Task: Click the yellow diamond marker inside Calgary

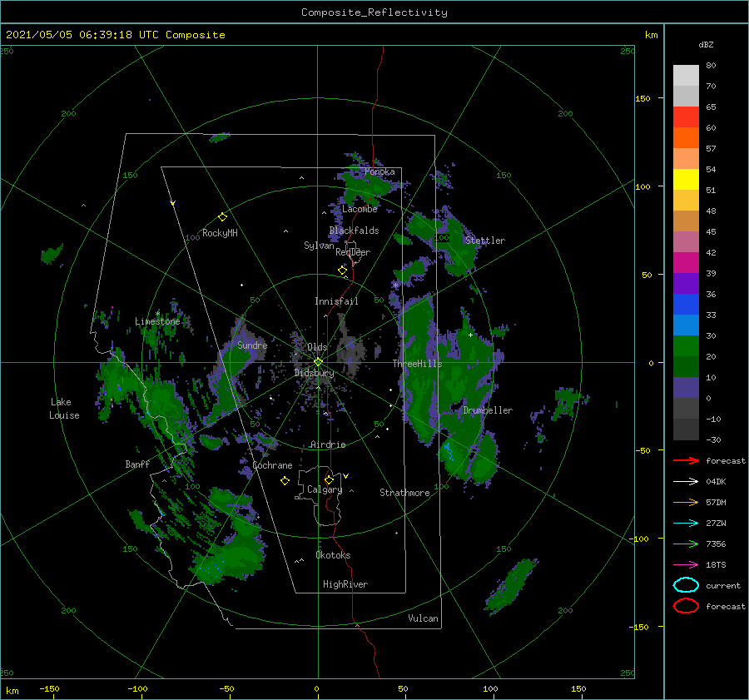Action: click(x=329, y=479)
